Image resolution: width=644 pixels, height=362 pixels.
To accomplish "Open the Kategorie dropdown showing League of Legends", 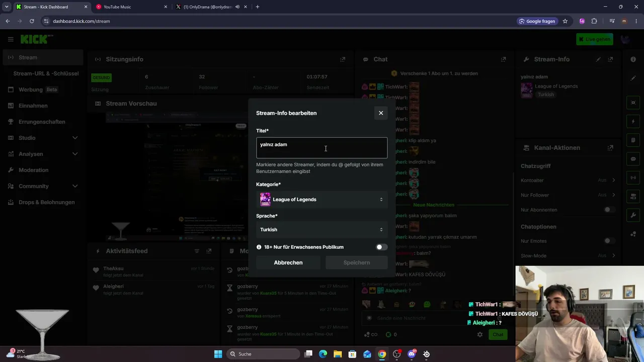I will (x=322, y=200).
